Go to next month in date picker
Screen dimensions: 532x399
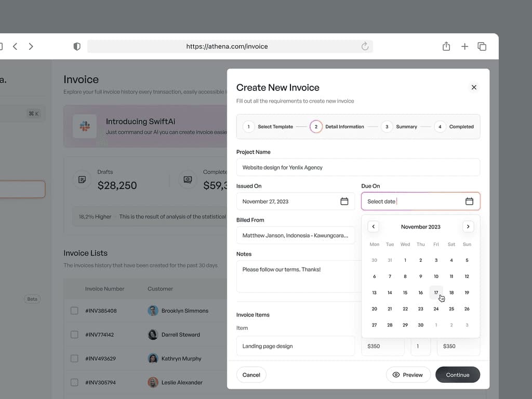click(468, 227)
